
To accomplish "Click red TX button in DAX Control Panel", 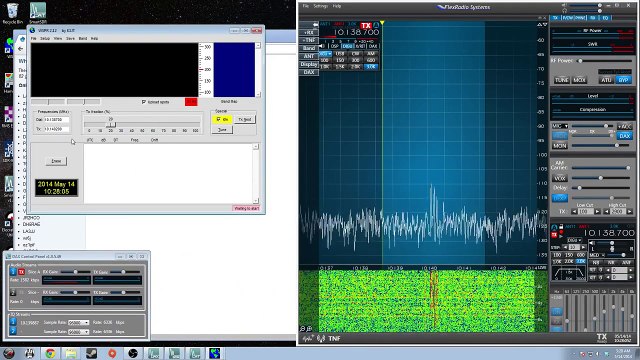I will (x=21, y=272).
